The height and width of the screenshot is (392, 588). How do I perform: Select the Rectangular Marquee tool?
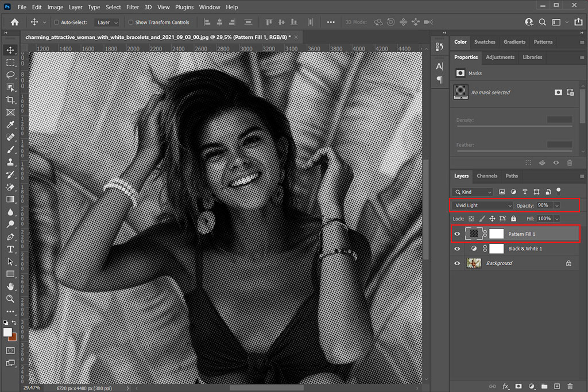point(10,63)
